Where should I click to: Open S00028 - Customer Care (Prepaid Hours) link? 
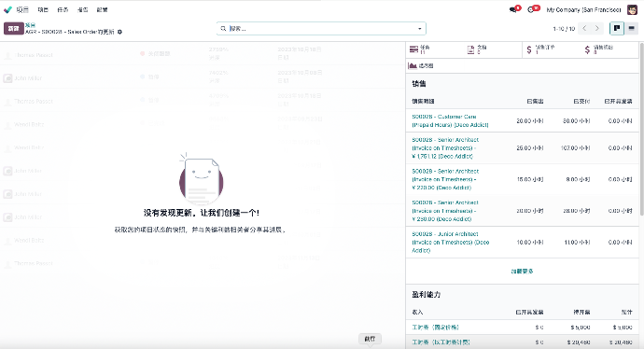tap(450, 120)
